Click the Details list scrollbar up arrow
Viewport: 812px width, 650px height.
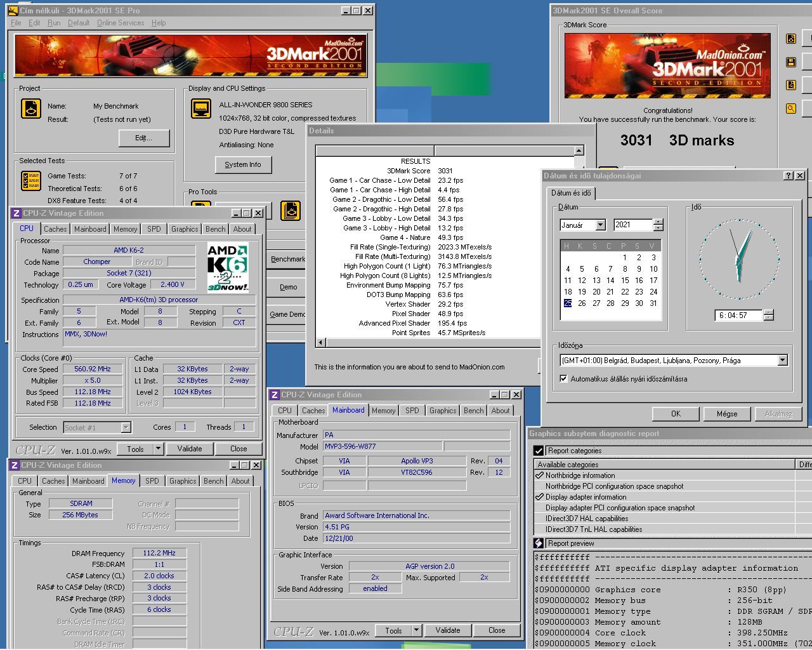click(579, 150)
